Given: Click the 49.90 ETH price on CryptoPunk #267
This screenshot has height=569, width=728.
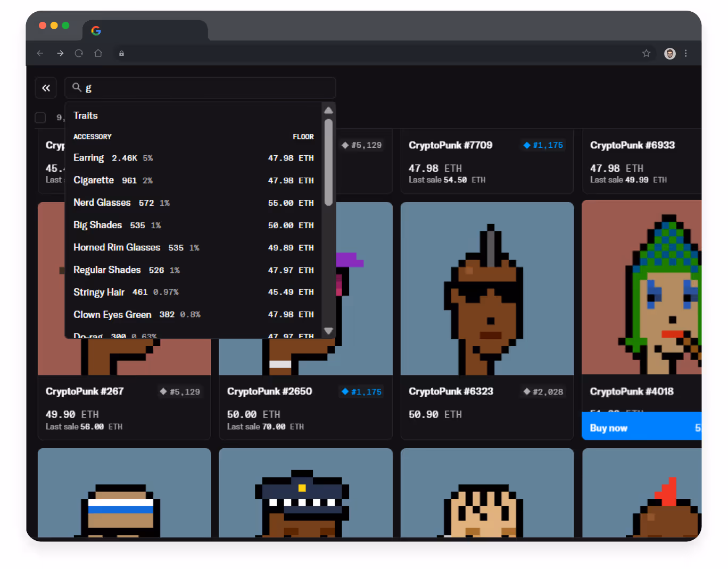Looking at the screenshot, I should point(72,414).
